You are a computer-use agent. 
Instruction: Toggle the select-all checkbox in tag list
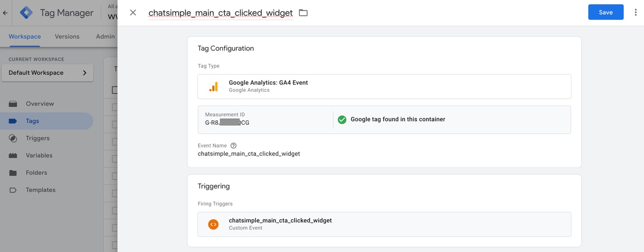(x=115, y=89)
